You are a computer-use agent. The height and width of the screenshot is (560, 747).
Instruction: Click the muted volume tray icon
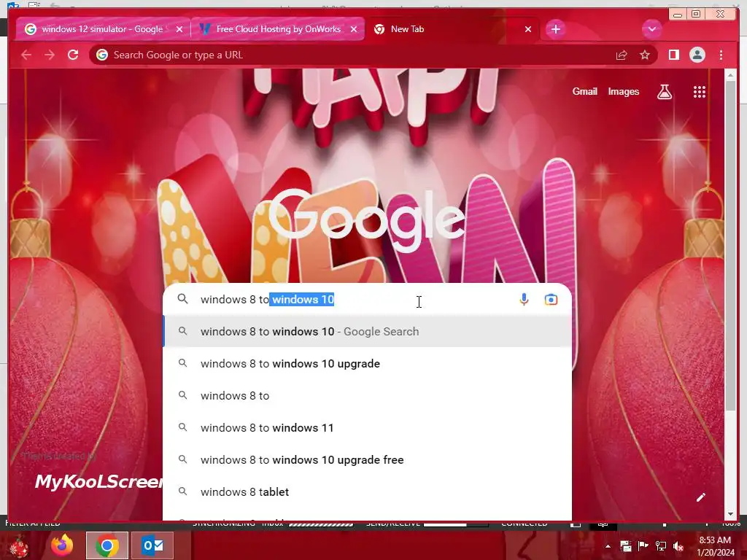pos(678,546)
